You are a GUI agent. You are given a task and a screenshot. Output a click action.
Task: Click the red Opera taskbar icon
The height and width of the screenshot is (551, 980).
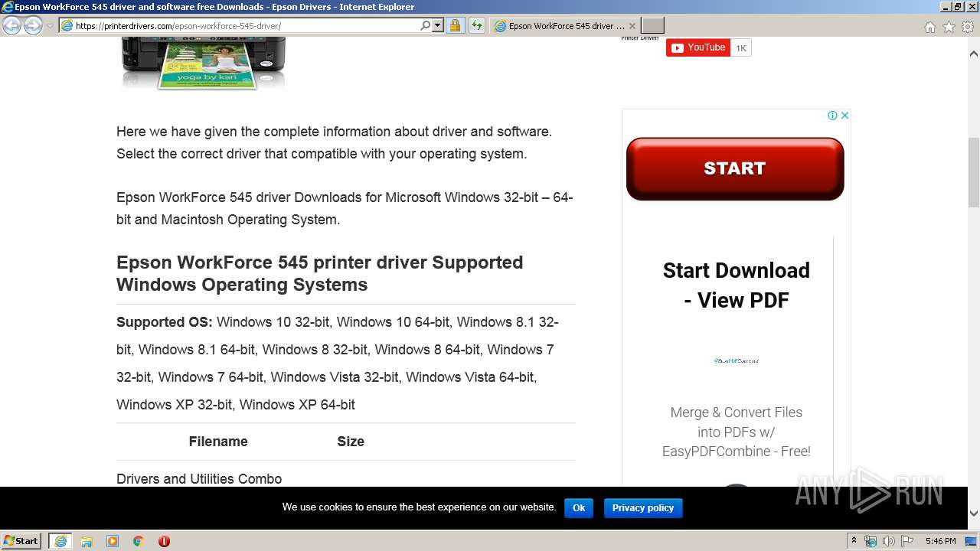[x=164, y=541]
